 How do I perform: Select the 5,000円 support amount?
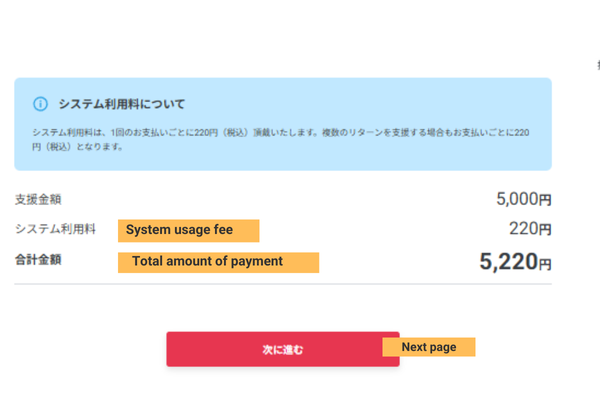[x=516, y=199]
